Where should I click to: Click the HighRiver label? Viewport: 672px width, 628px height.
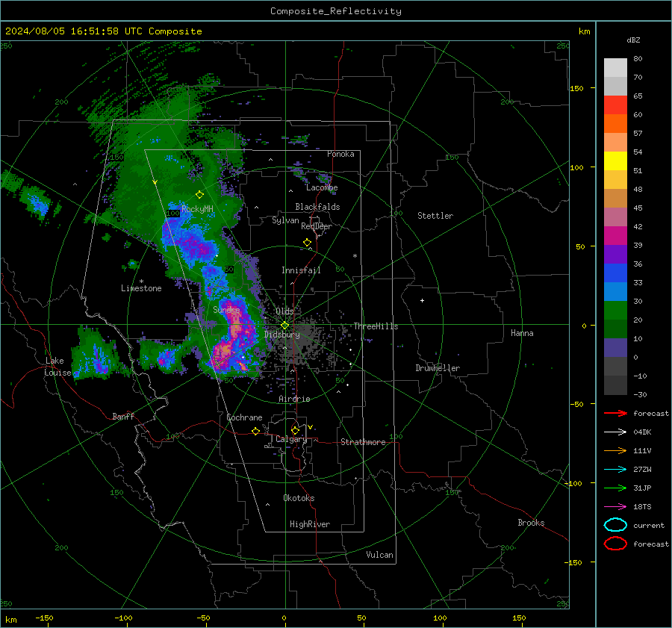tap(310, 524)
